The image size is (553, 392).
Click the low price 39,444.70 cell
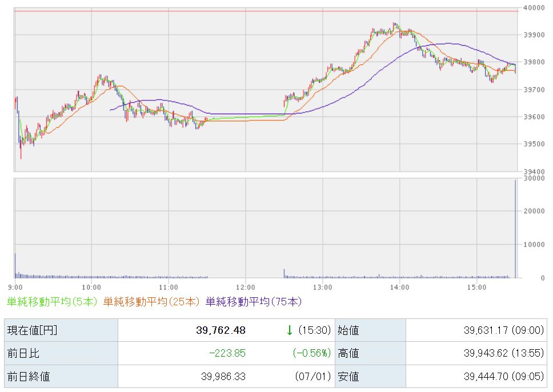point(476,377)
